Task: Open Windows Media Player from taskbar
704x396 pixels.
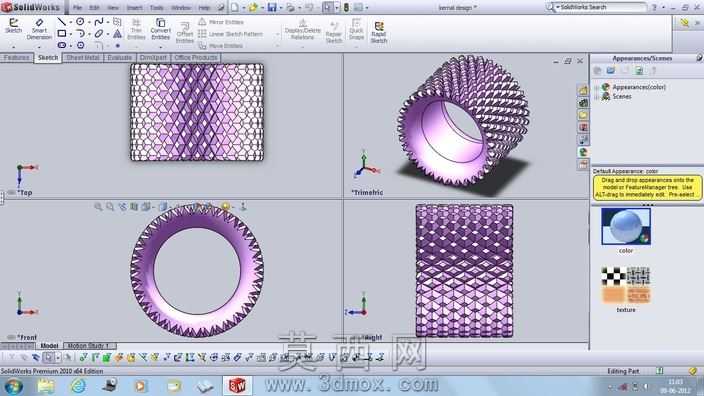Action: (140, 386)
